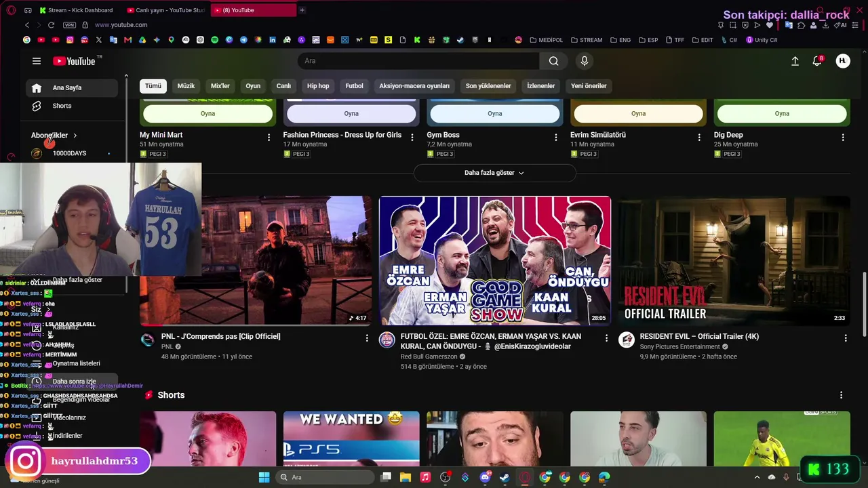Expand the Abonelikler section
868x488 pixels.
54,136
